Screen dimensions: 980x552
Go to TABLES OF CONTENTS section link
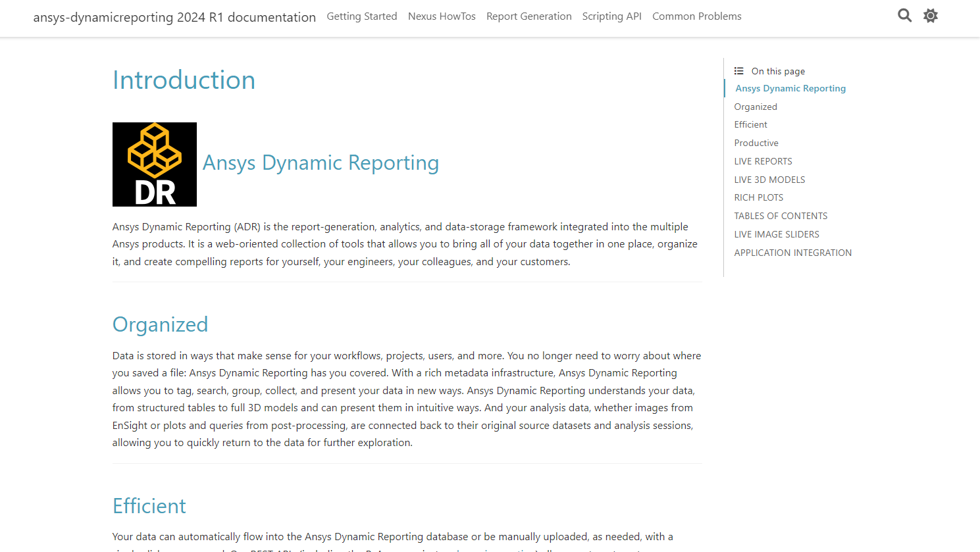point(781,216)
